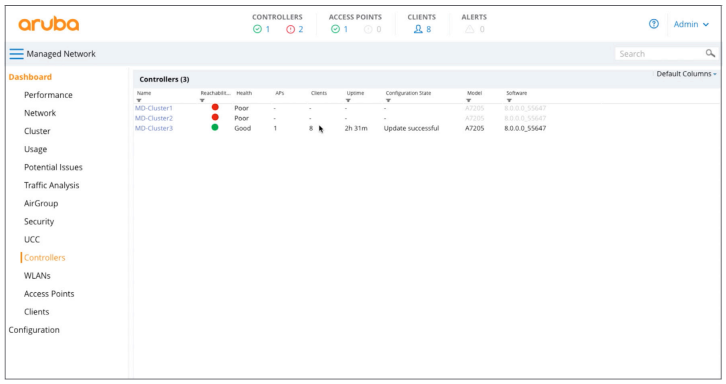
Task: Click the APs column header
Action: (280, 93)
